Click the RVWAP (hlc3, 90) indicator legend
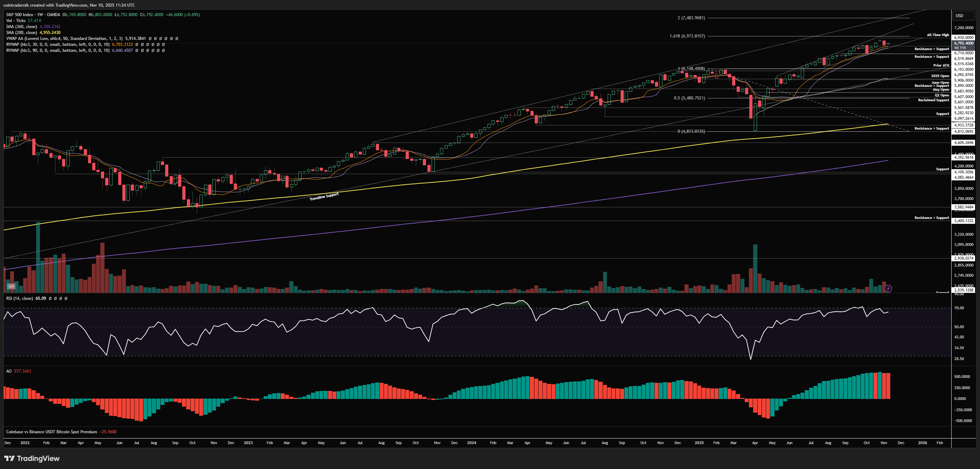Image resolution: width=980 pixels, height=469 pixels. pos(58,50)
